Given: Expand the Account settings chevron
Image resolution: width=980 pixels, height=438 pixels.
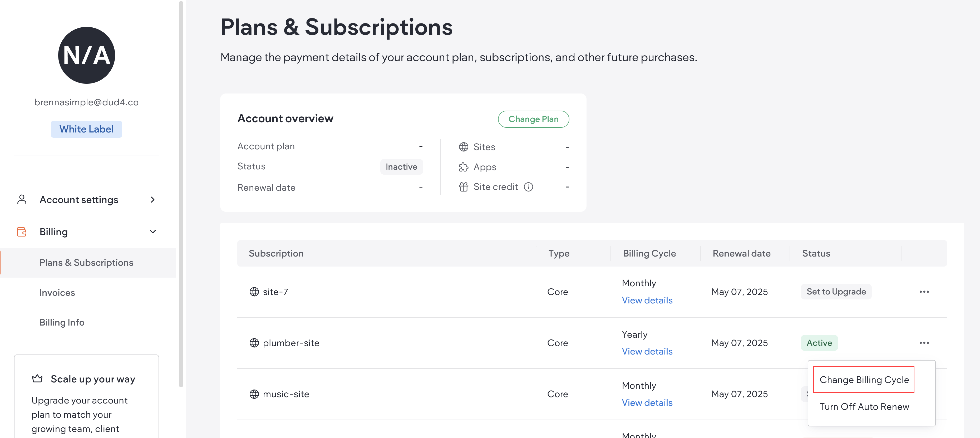Looking at the screenshot, I should pyautogui.click(x=152, y=200).
